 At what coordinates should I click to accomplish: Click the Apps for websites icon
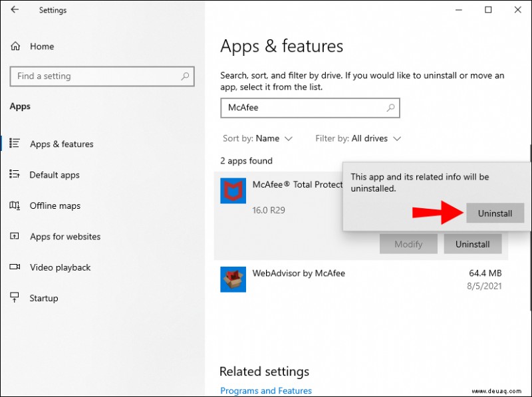(15, 236)
